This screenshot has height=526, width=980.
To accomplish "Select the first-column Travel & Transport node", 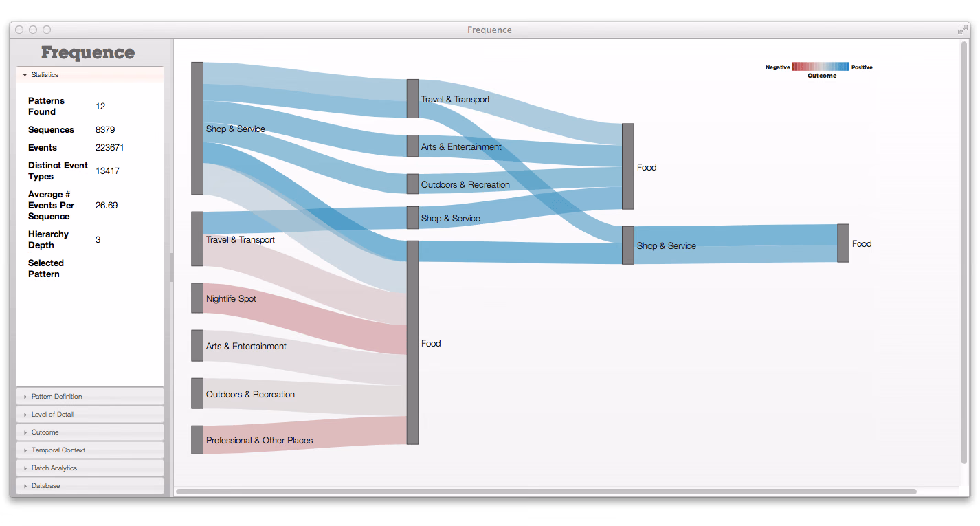I will (x=197, y=239).
